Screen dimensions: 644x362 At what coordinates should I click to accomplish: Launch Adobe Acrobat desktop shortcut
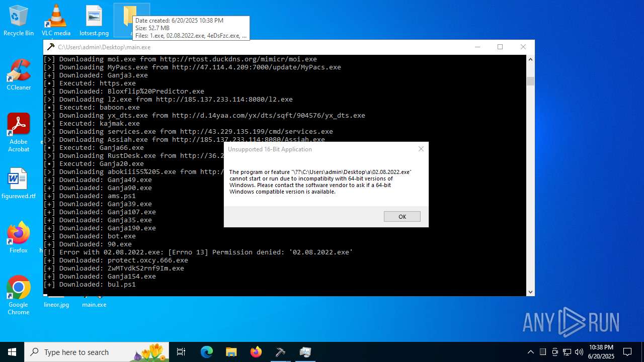[x=19, y=132]
